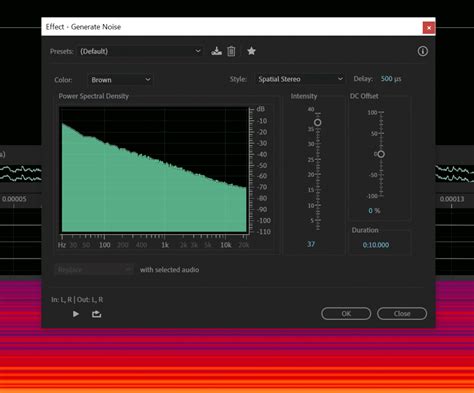Open the disabled Replace dropdown
Image resolution: width=474 pixels, height=393 pixels.
[94, 269]
